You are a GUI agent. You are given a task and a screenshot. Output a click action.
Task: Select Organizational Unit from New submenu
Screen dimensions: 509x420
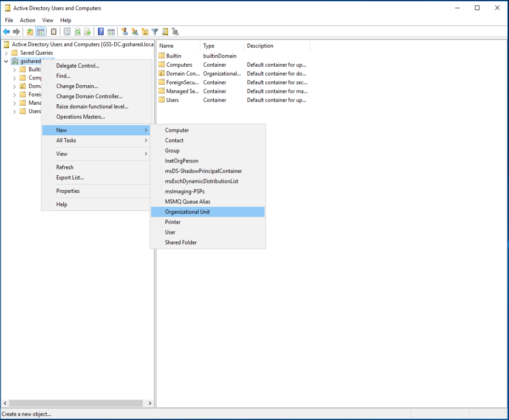(187, 212)
